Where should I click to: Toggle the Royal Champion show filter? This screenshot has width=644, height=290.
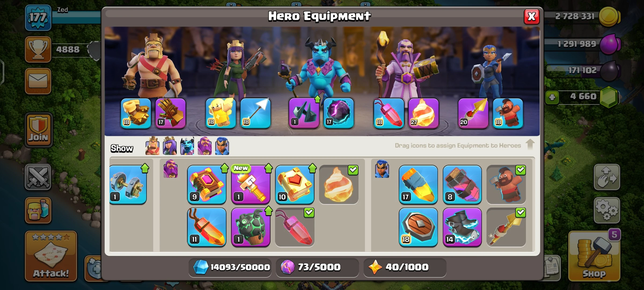(x=222, y=146)
